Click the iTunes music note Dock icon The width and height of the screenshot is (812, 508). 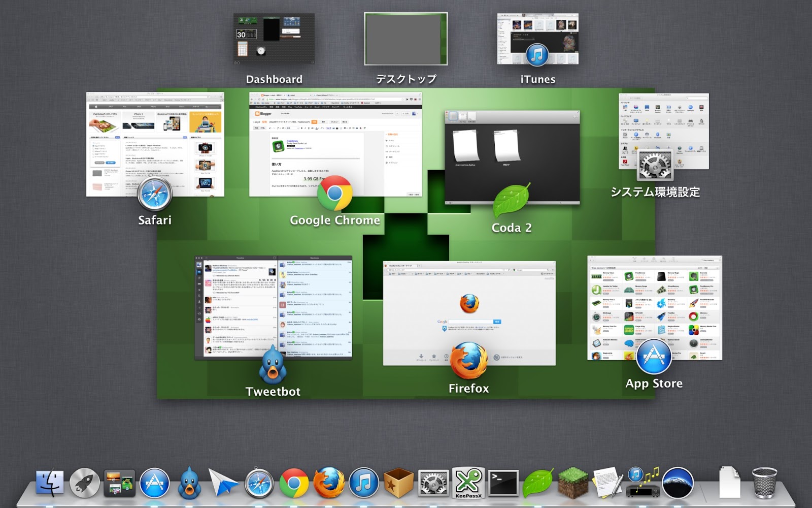[x=363, y=483]
